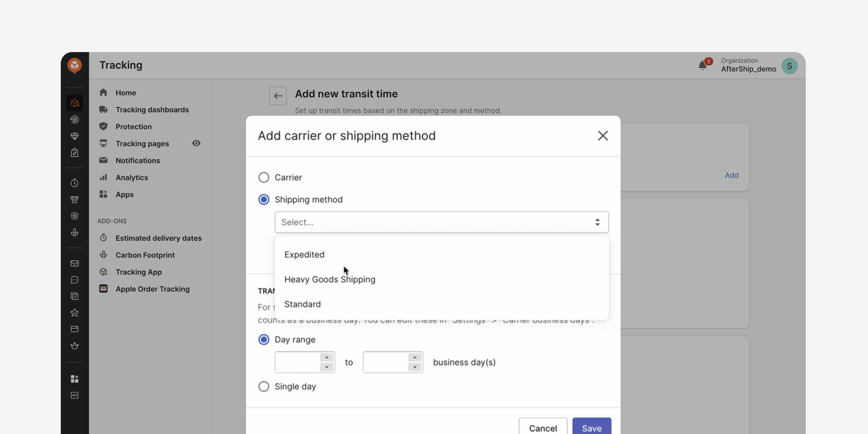Click the clock icon in the dark sidebar
The width and height of the screenshot is (868, 434).
pos(74,183)
